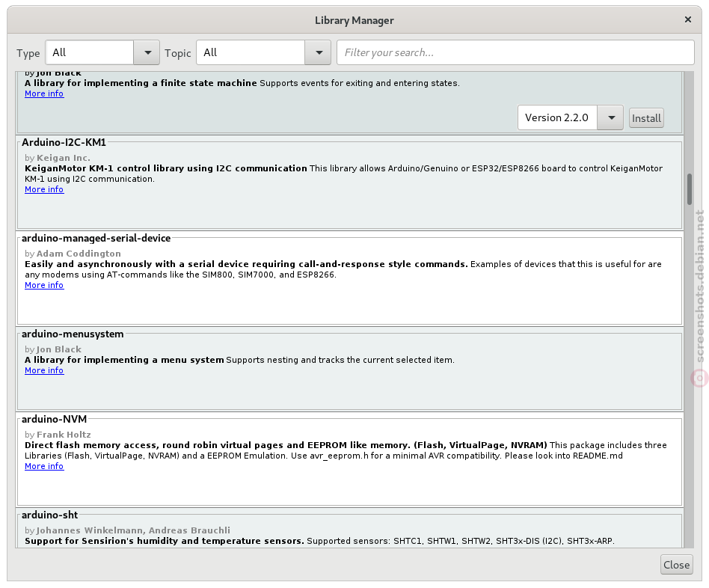Select the arduino-sht library title
The width and height of the screenshot is (709, 588).
(50, 515)
